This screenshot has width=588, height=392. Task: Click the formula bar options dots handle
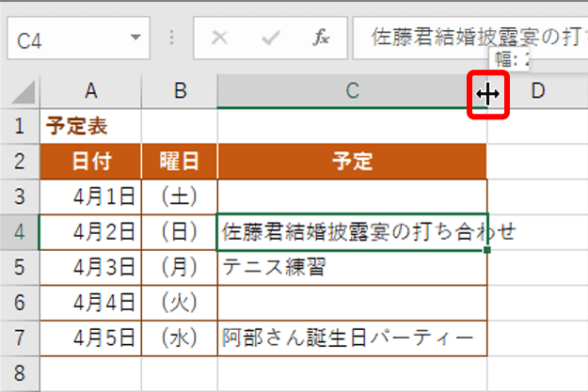tap(171, 38)
